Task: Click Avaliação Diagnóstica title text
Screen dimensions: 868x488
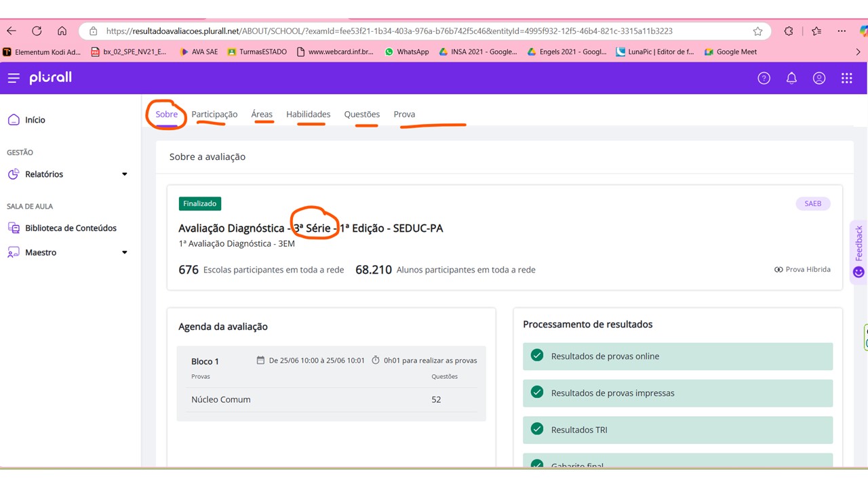Action: [x=311, y=228]
